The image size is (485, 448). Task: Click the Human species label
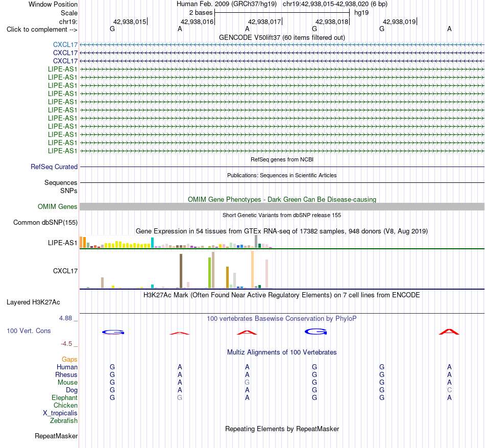coord(67,367)
